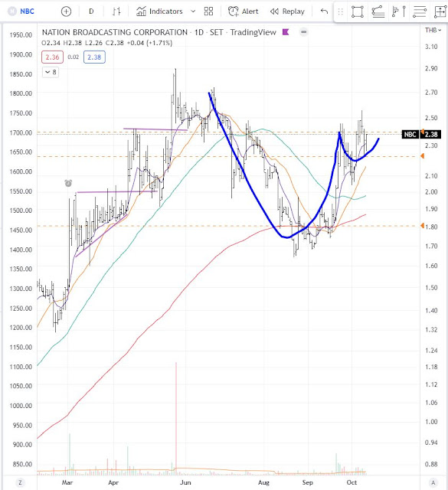This screenshot has width=448, height=490.
Task: Click the chart title NATION BROADCASTING CORPORATION
Action: tap(115, 32)
